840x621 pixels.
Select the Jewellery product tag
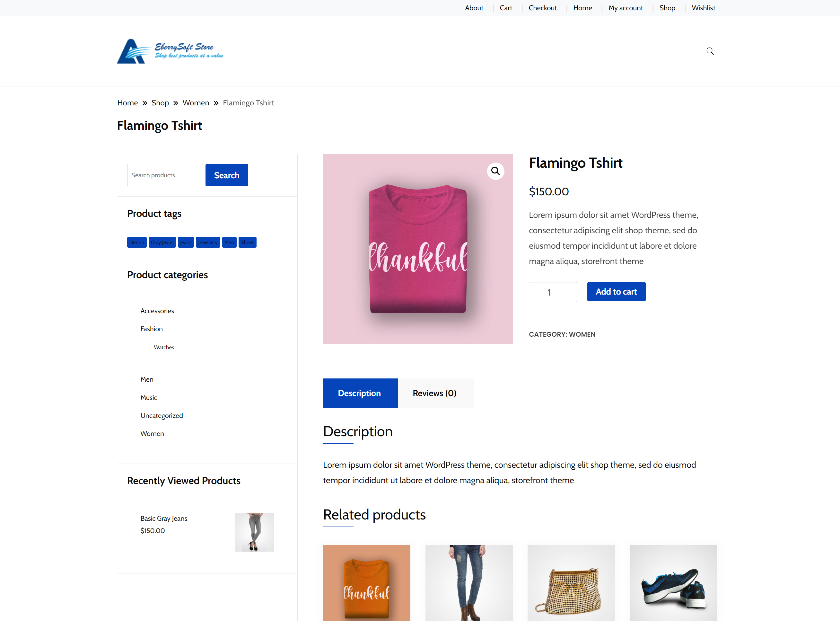click(x=208, y=242)
